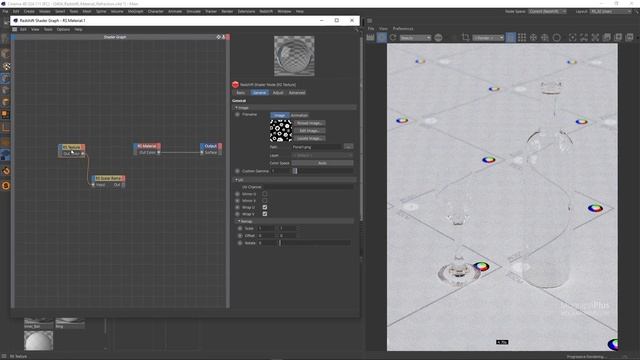The width and height of the screenshot is (640, 360).
Task: Click the Reload Image button
Action: coord(310,123)
